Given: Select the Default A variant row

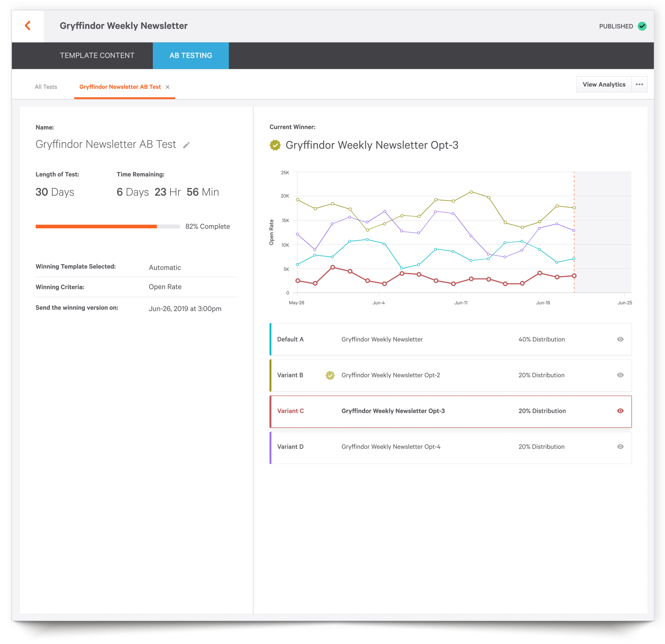Looking at the screenshot, I should [x=451, y=339].
